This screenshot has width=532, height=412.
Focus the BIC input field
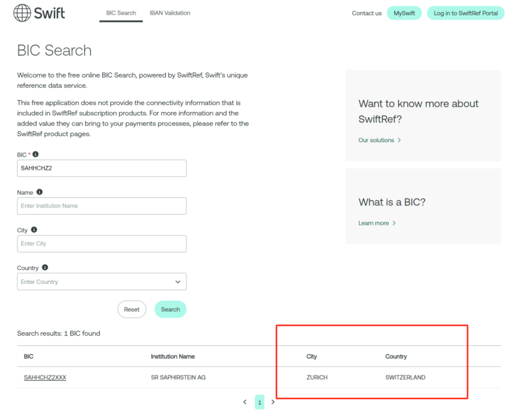pyautogui.click(x=102, y=168)
